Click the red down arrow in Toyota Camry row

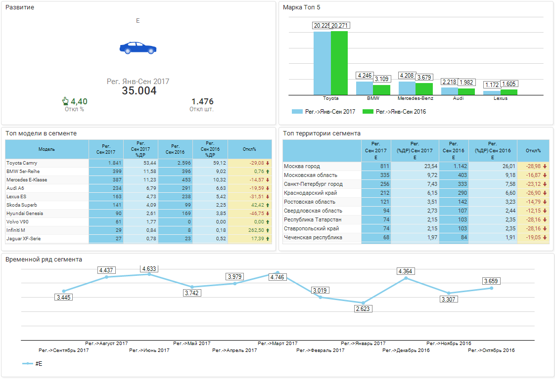[268, 163]
